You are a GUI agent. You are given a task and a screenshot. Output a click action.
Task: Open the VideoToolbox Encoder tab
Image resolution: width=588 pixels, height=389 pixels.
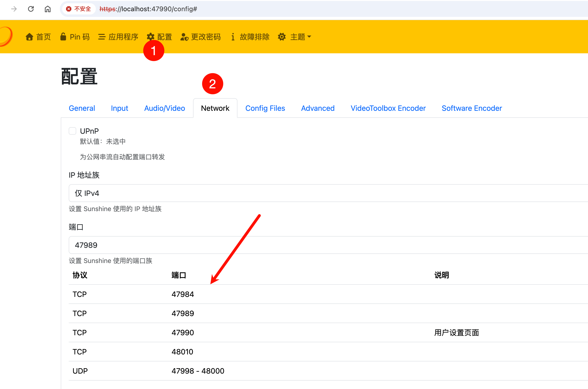[388, 108]
